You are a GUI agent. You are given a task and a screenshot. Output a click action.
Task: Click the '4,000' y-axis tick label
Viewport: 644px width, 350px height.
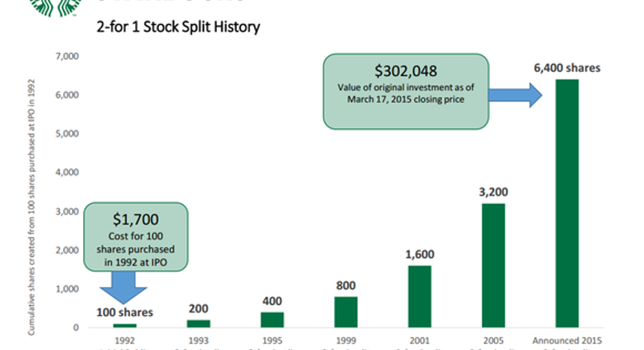(67, 172)
